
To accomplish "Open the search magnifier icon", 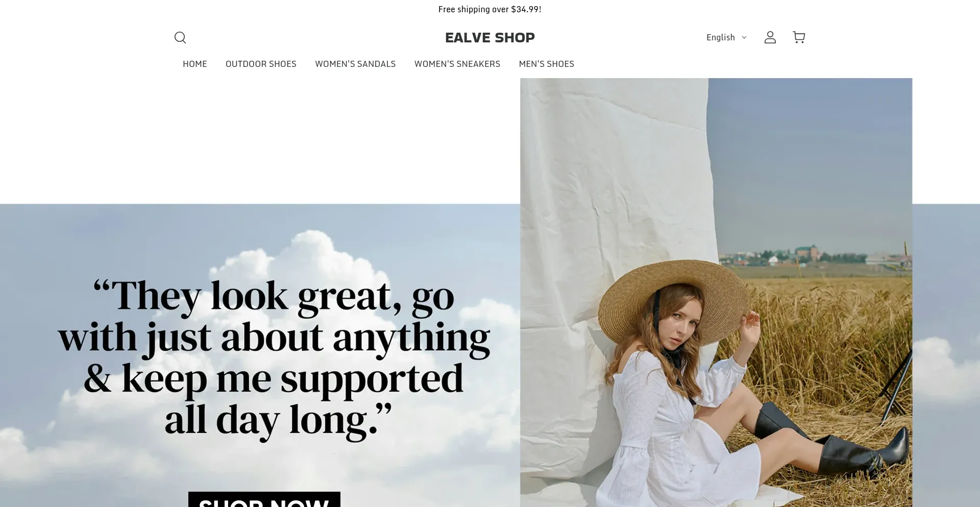I will (180, 37).
